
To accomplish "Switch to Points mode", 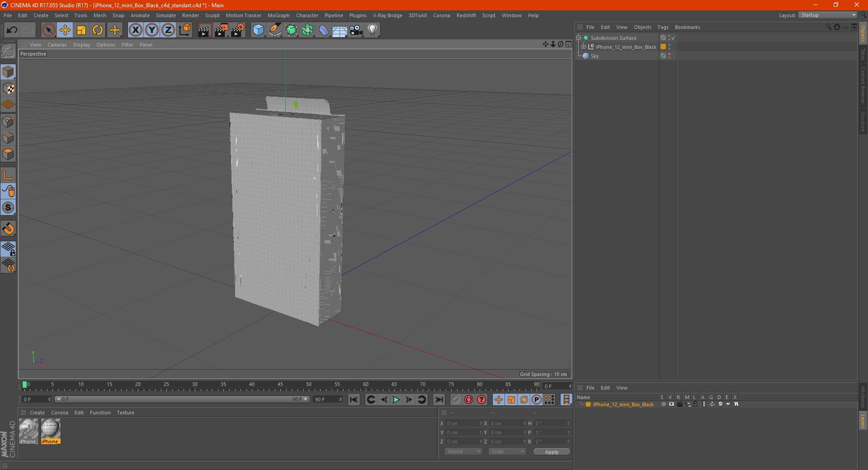I will coord(8,122).
